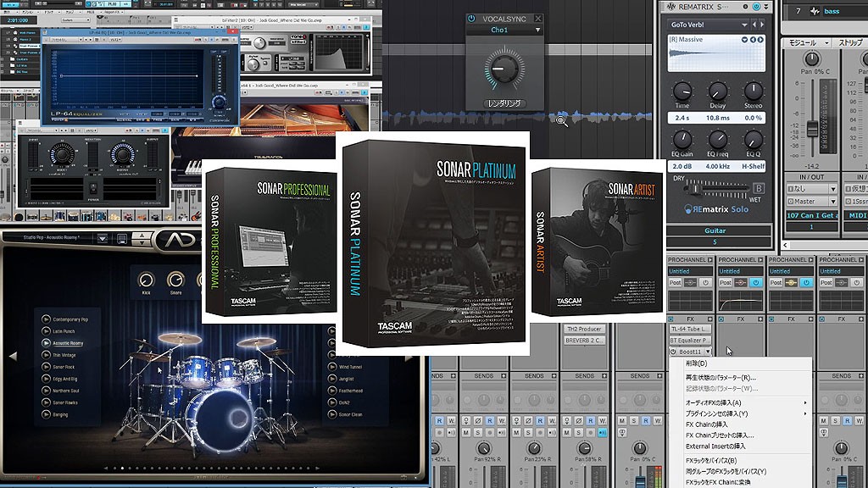Open the GoTo Verb! preset dropdown
Viewport: 868px width, 488px height.
(744, 25)
